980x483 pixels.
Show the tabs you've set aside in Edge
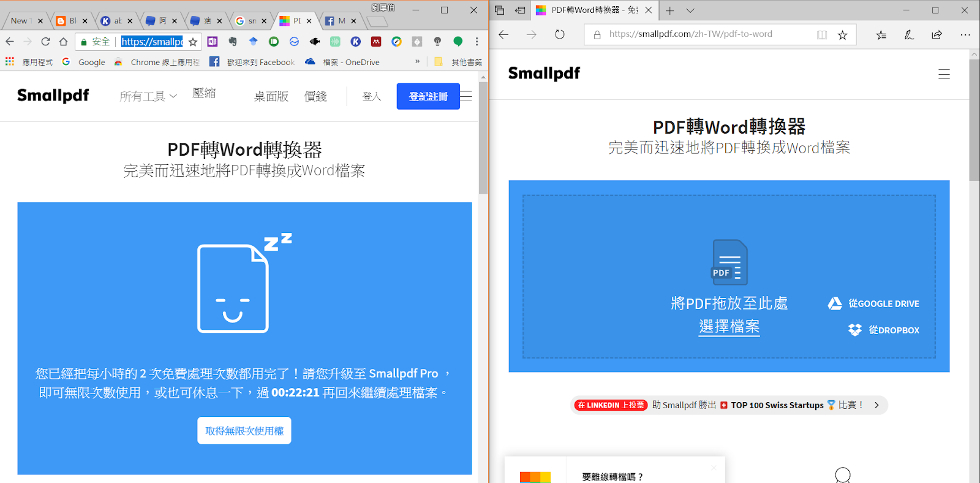point(499,10)
